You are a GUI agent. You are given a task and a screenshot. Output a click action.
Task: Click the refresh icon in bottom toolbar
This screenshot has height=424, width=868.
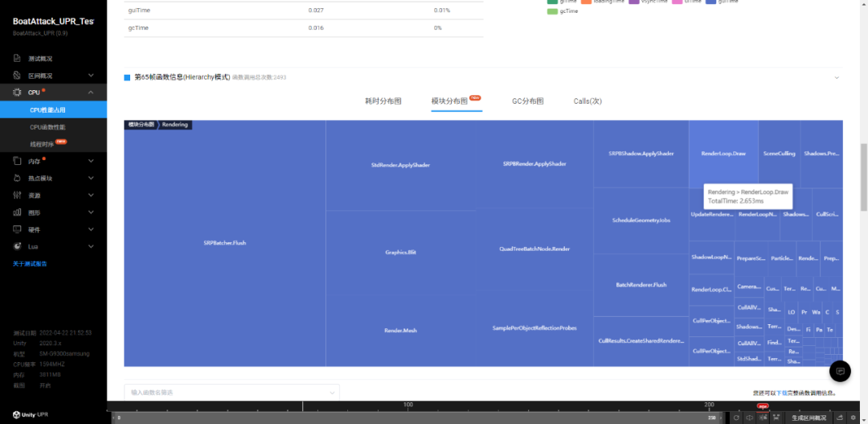[735, 418]
